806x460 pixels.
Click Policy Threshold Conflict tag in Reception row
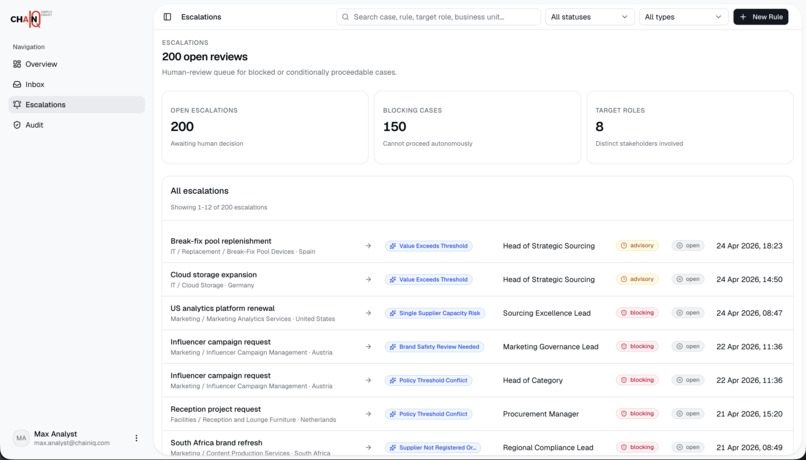coord(428,414)
